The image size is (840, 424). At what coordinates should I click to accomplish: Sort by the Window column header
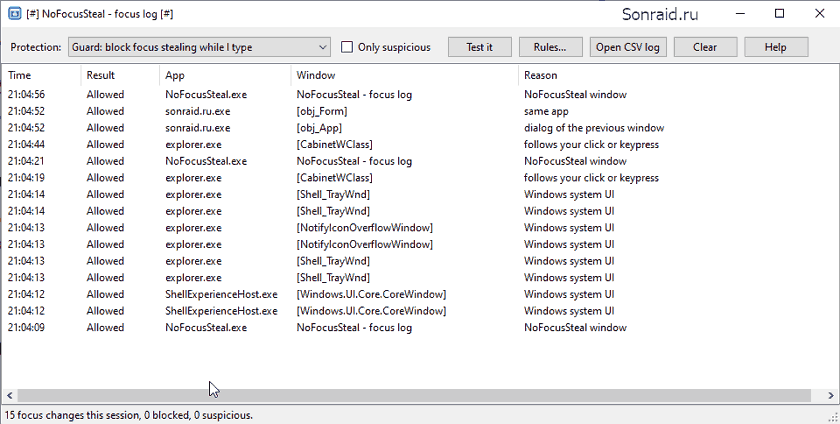(404, 75)
